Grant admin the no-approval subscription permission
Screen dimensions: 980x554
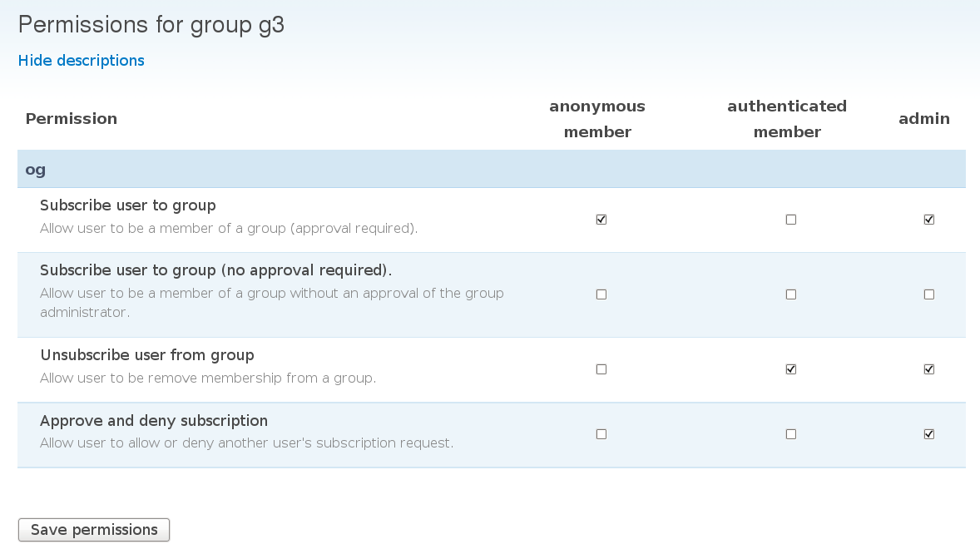tap(929, 294)
